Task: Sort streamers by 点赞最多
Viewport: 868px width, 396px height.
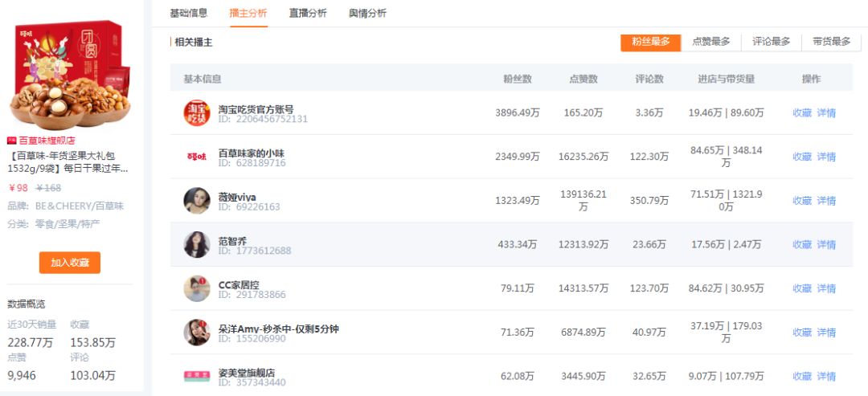Action: [x=710, y=42]
